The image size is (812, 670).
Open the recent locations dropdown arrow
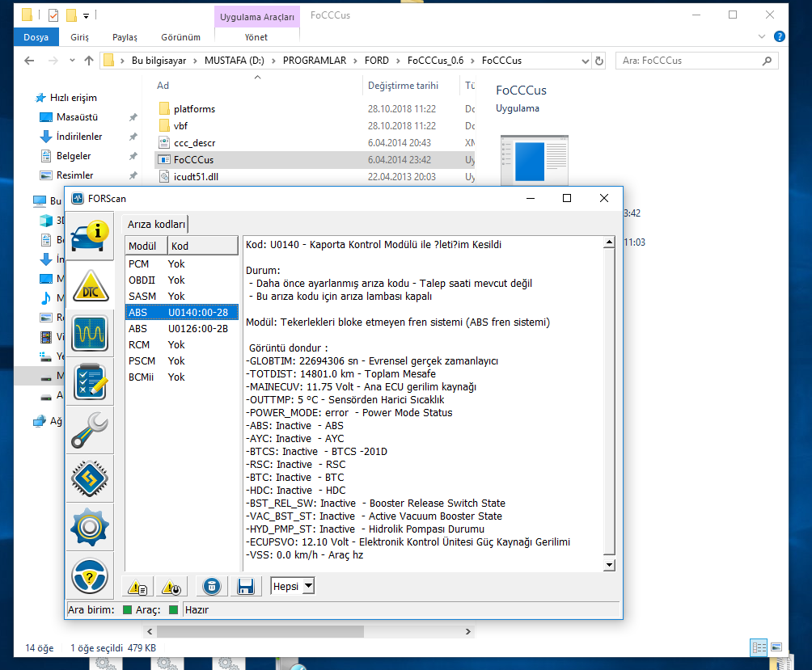(72, 61)
